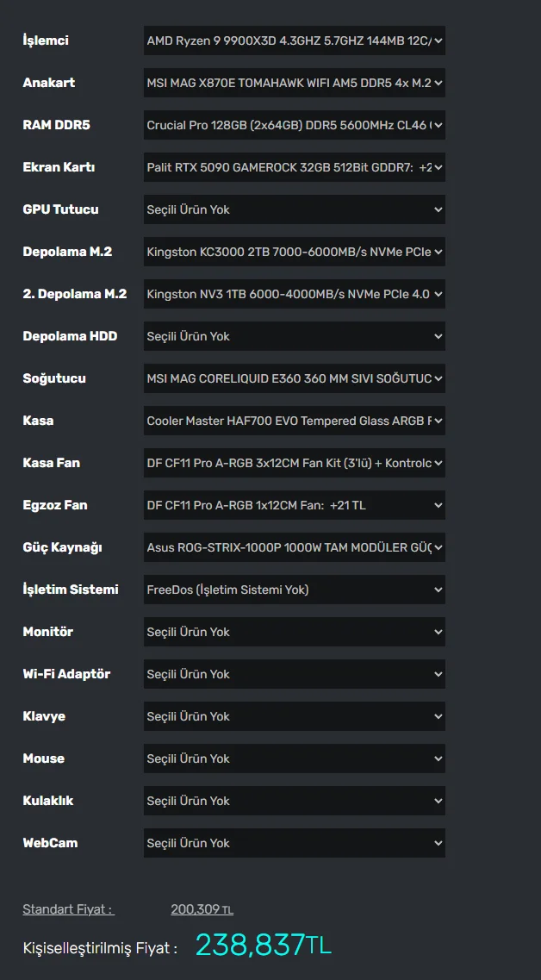Expand the Depolama M.2 Kingston KC3000 dropdown
The image size is (541, 980).
click(x=294, y=252)
